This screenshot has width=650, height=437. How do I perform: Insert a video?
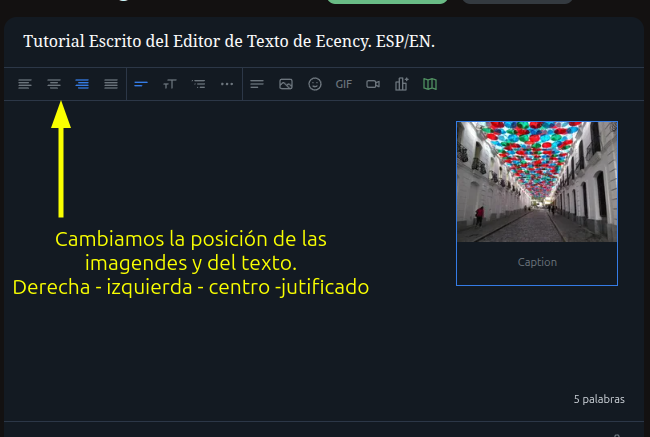pos(373,84)
